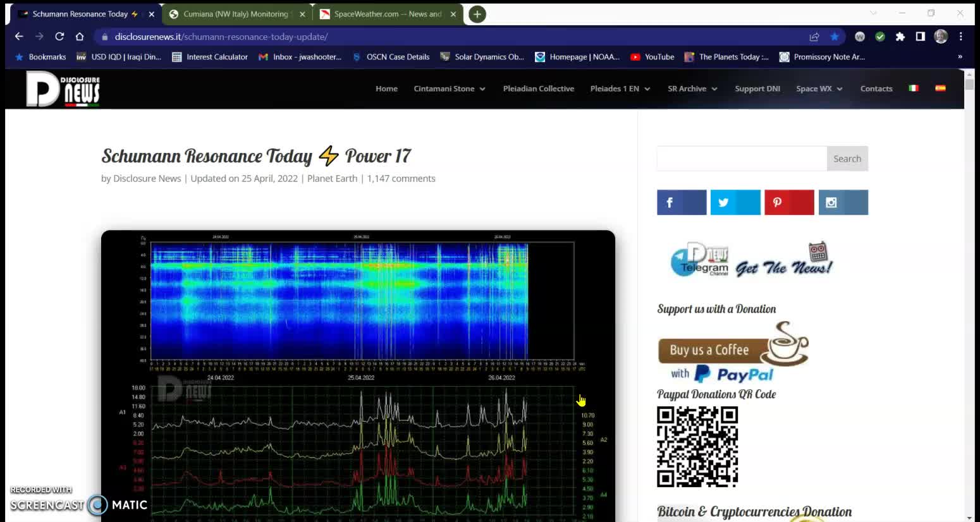Click the Search button

tap(847, 159)
